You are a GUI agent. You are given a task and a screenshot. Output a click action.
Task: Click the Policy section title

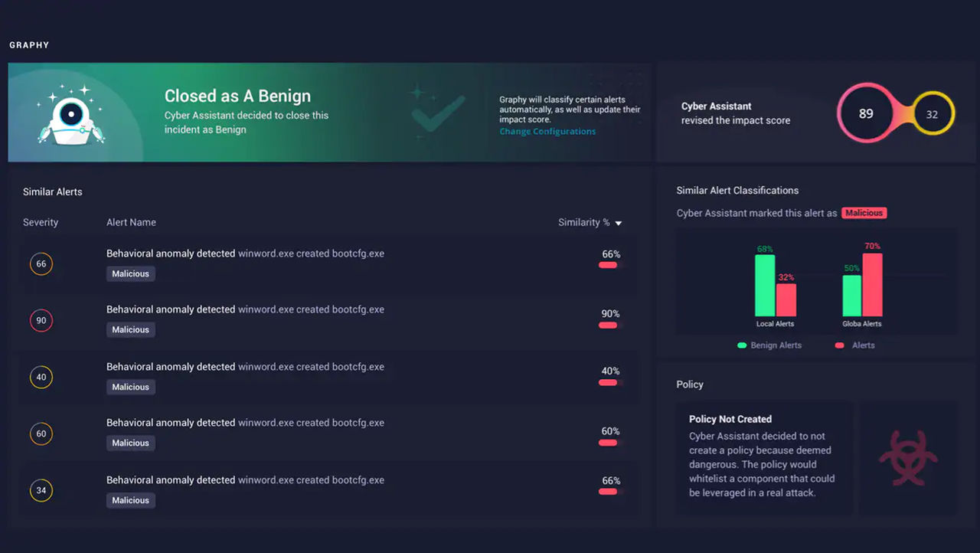click(690, 384)
